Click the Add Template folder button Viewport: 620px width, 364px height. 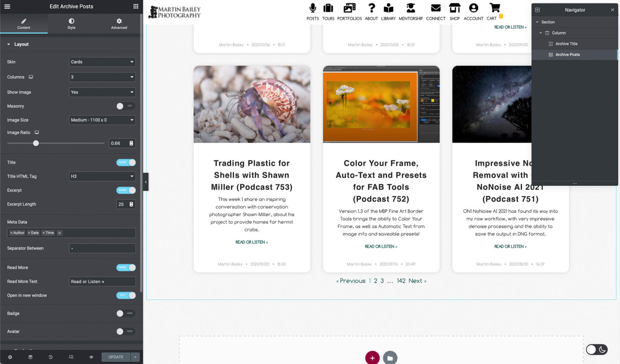point(390,358)
